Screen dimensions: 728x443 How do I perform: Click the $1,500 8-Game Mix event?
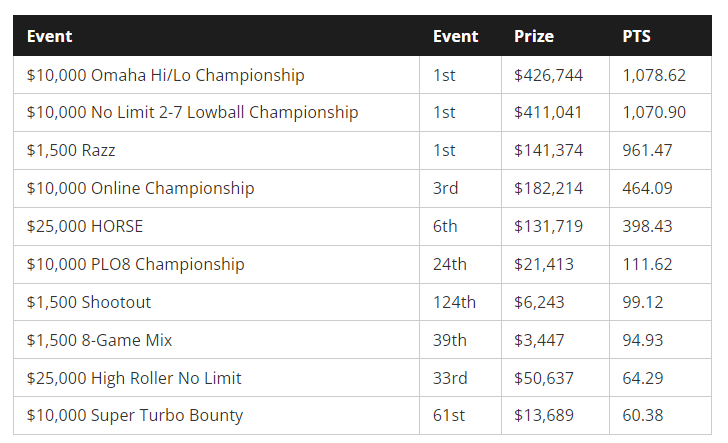pyautogui.click(x=100, y=341)
